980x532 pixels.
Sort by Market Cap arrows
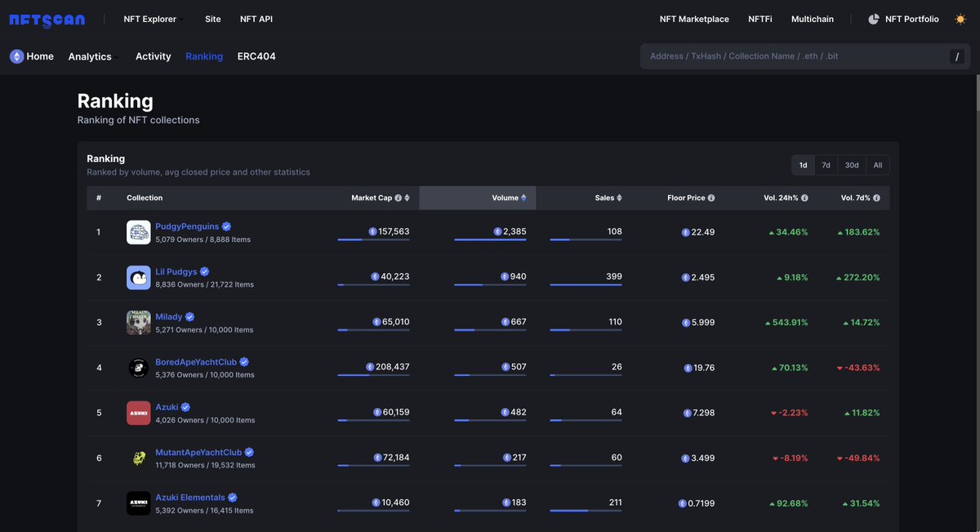pos(408,198)
